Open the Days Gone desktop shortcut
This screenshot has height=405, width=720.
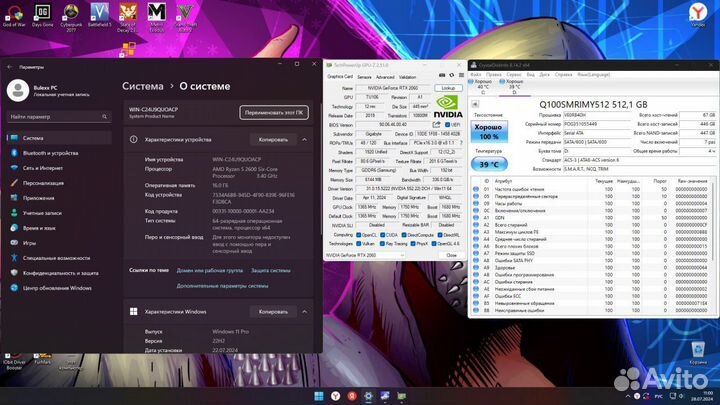click(42, 16)
